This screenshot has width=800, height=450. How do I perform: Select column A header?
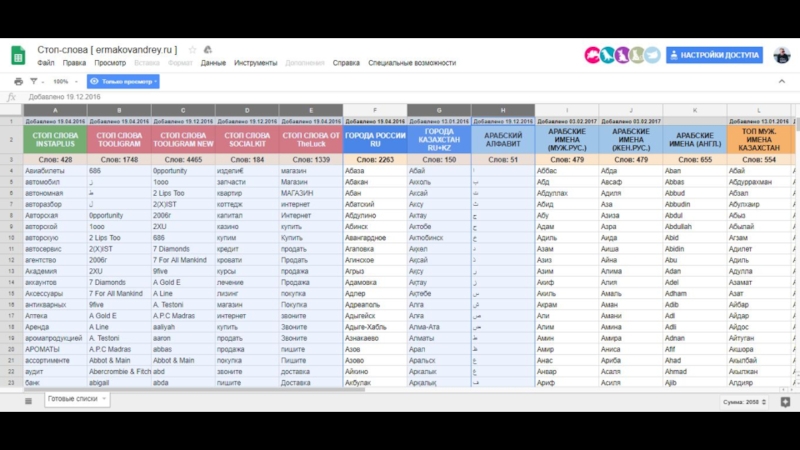(55, 110)
